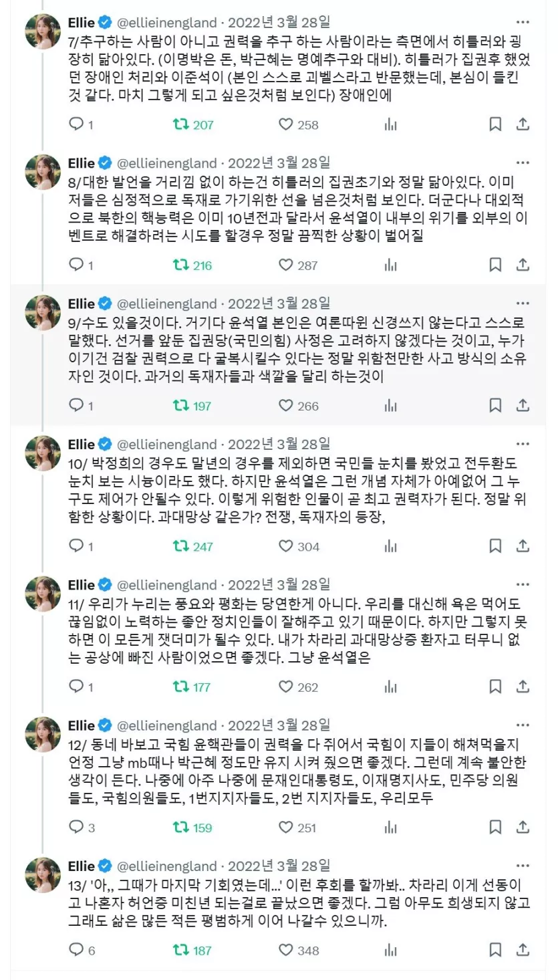Bookmark the tweet starting with 8/
Screen dimensions: 558x980
(495, 265)
